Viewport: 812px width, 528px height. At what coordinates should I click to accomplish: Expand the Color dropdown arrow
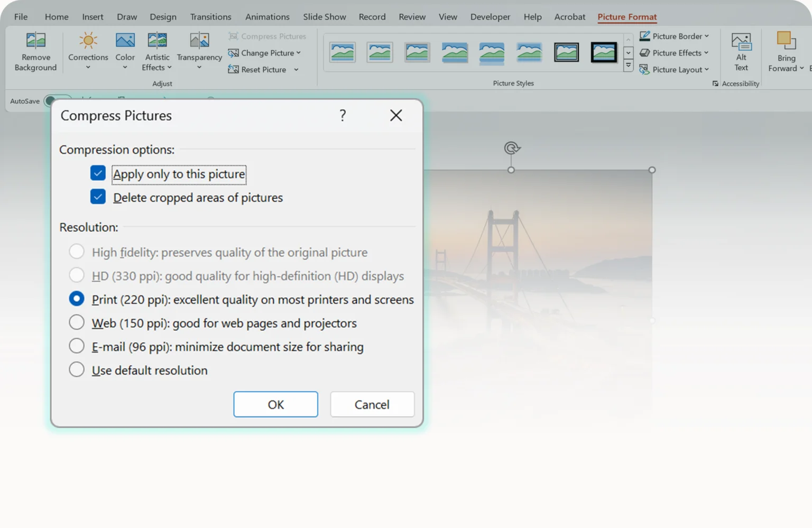125,68
